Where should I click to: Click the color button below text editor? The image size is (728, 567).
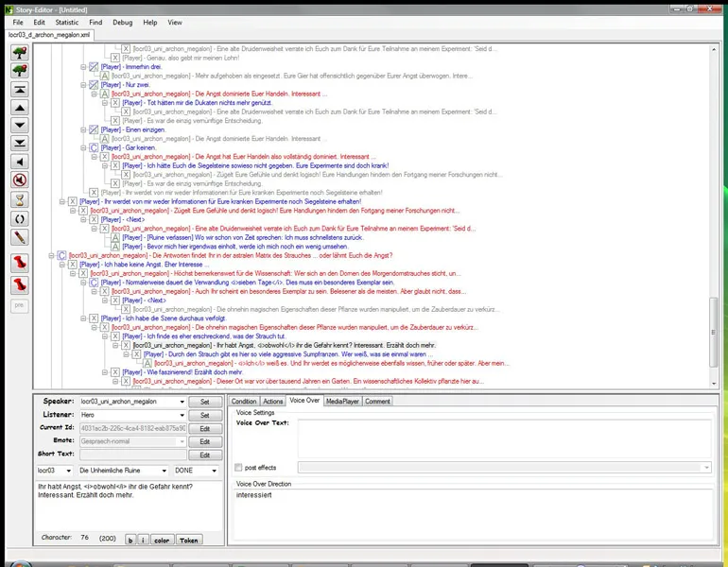point(163,539)
